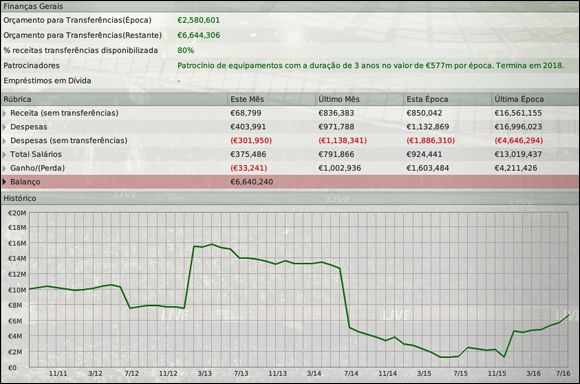The width and height of the screenshot is (580, 384).
Task: Click the Despesas value €1,132,869
Action: click(428, 127)
